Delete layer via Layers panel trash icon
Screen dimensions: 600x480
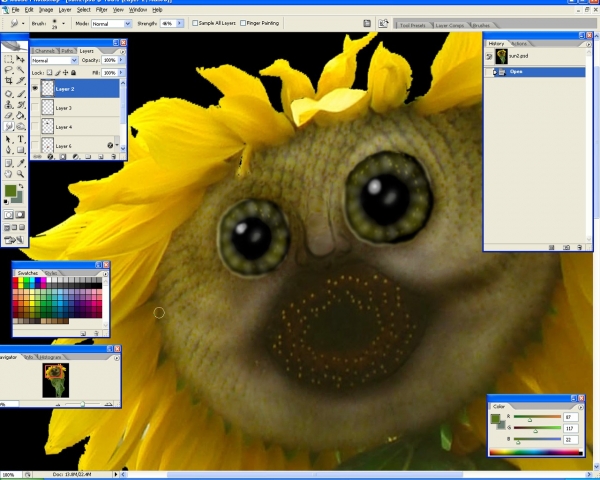pyautogui.click(x=114, y=157)
